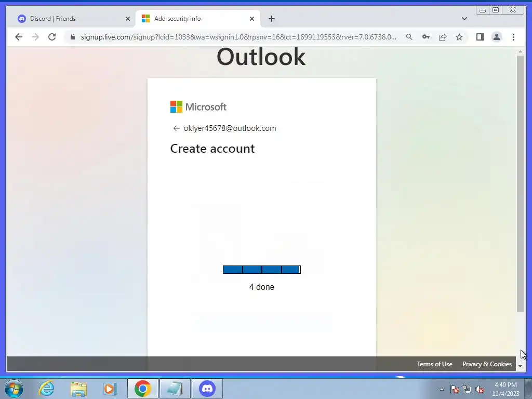Open the Chrome side panel

tap(480, 37)
